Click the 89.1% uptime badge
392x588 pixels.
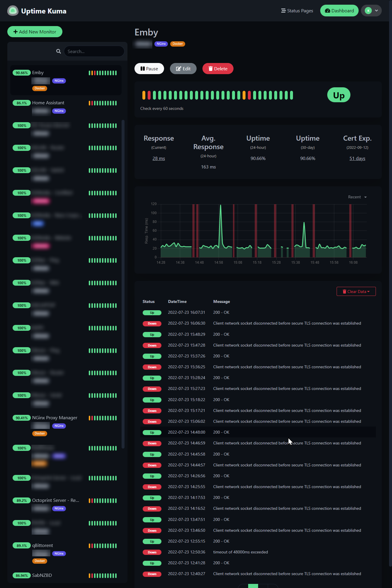coord(22,546)
